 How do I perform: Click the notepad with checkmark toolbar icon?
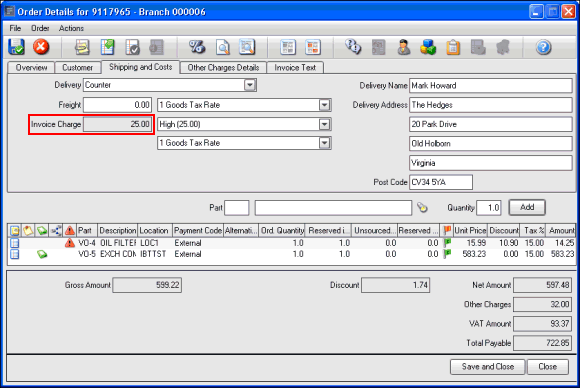(x=132, y=47)
